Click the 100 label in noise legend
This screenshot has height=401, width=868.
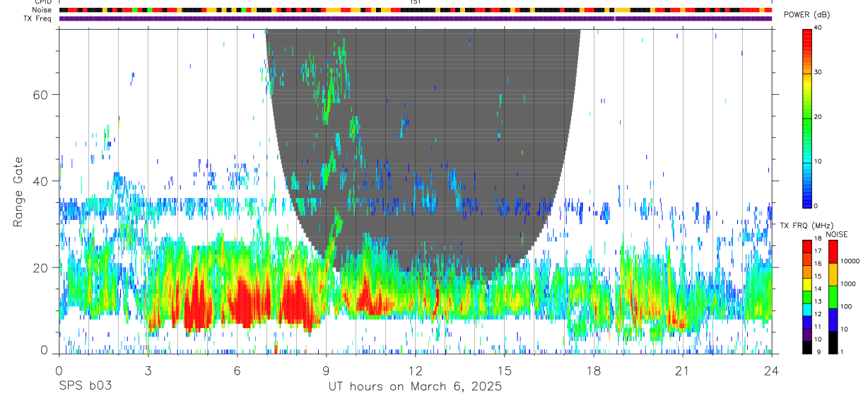[x=847, y=306]
